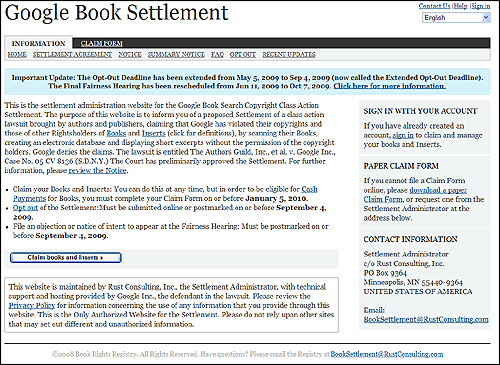Select the 'PAPER CLAIM FORM' heading
The height and width of the screenshot is (365, 500).
click(x=401, y=166)
